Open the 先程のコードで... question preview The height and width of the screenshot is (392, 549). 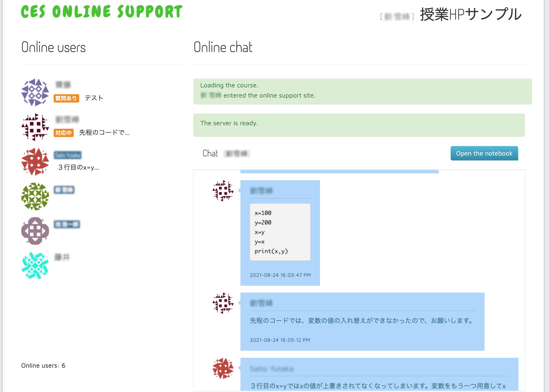pyautogui.click(x=104, y=132)
